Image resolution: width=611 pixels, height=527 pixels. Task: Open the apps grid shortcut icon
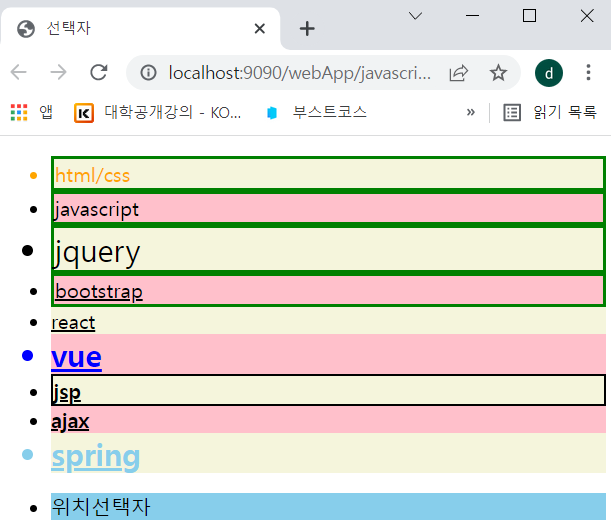pos(19,113)
